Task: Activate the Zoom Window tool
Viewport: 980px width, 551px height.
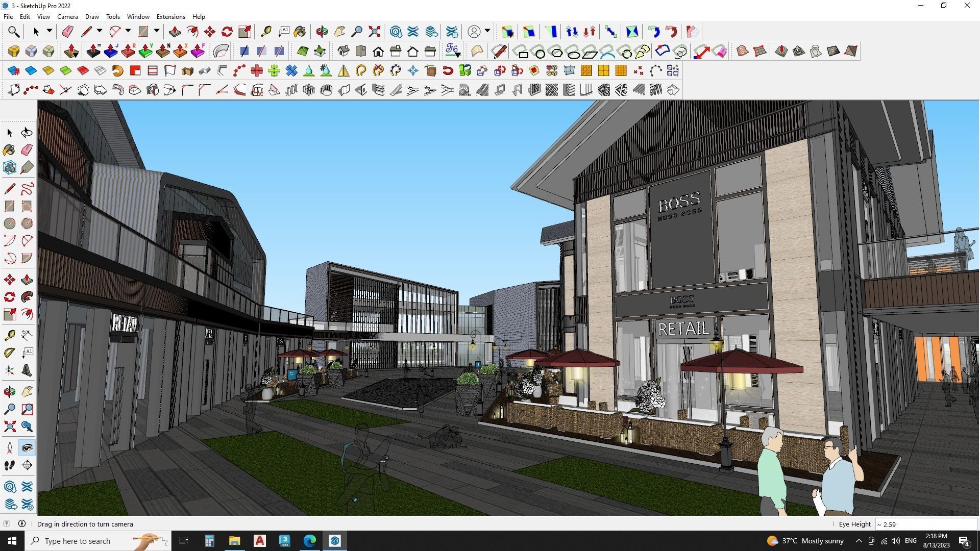Action: [27, 409]
